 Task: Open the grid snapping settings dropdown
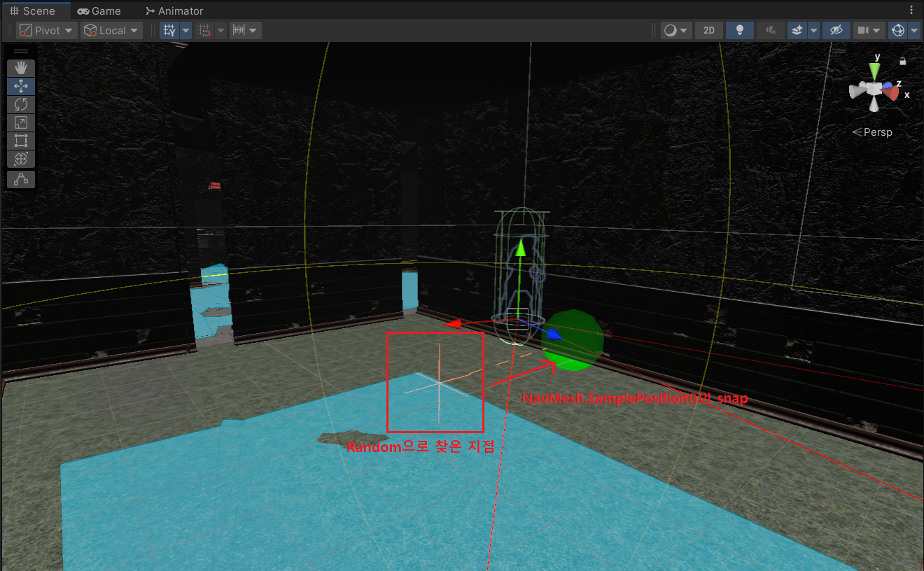pyautogui.click(x=221, y=30)
